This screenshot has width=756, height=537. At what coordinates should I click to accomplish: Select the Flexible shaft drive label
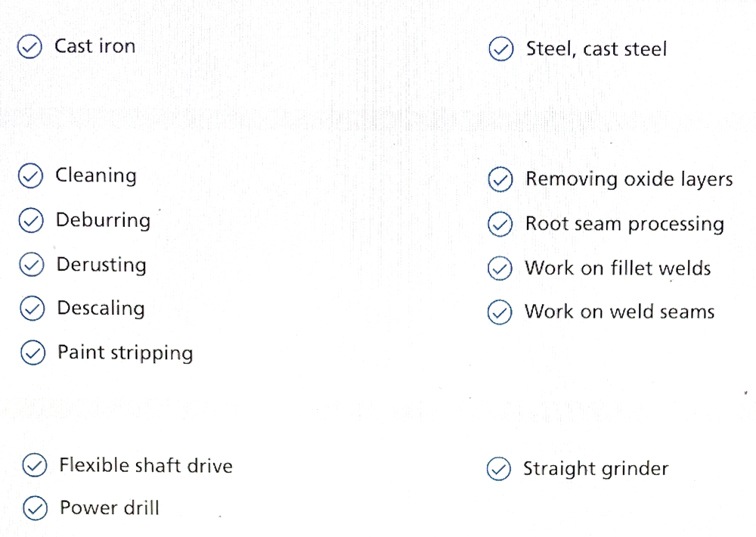click(x=146, y=466)
